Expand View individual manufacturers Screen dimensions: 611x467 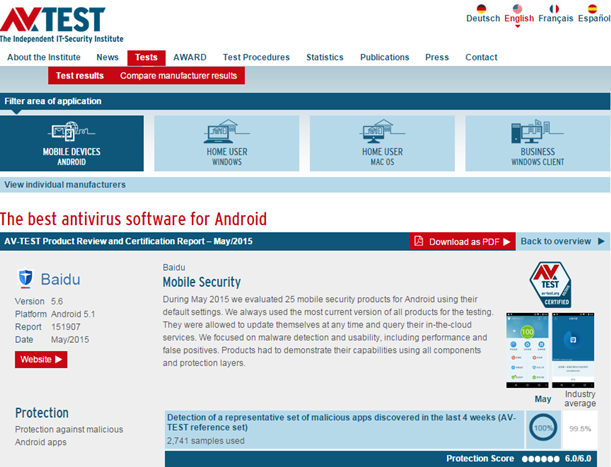(65, 185)
